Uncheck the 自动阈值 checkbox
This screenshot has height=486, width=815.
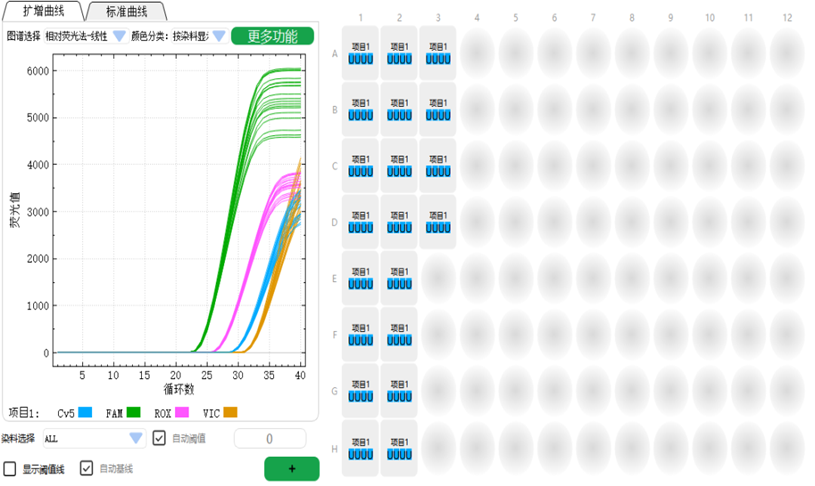(x=159, y=438)
